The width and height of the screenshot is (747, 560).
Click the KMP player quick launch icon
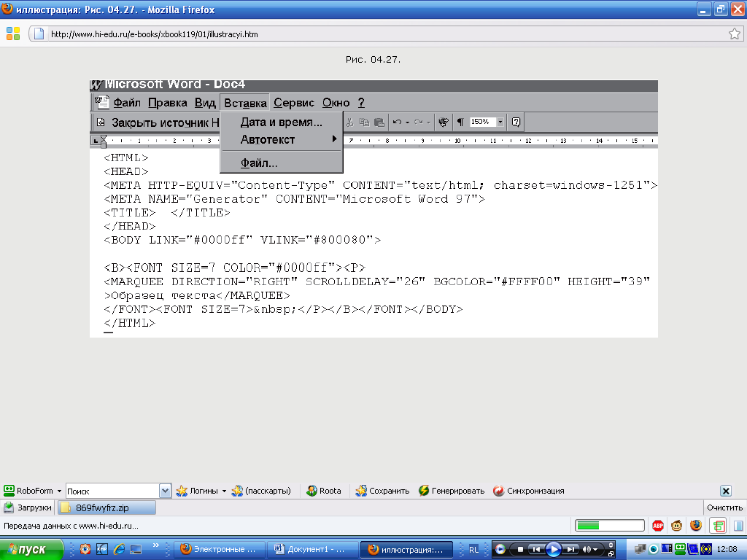point(102,549)
